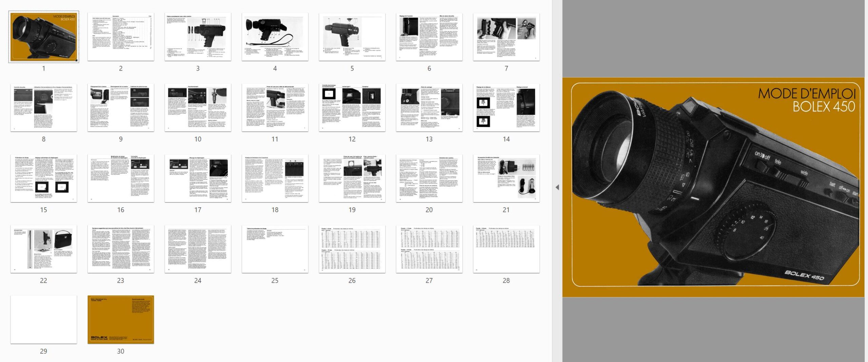Click the large Bolex 450 cover preview

tap(713, 187)
